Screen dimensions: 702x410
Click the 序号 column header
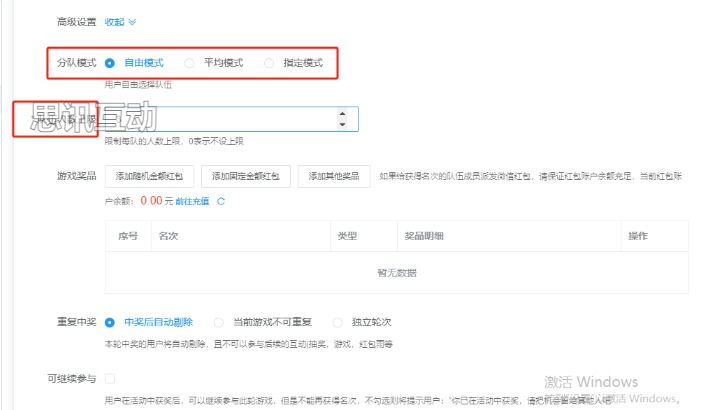click(x=128, y=236)
